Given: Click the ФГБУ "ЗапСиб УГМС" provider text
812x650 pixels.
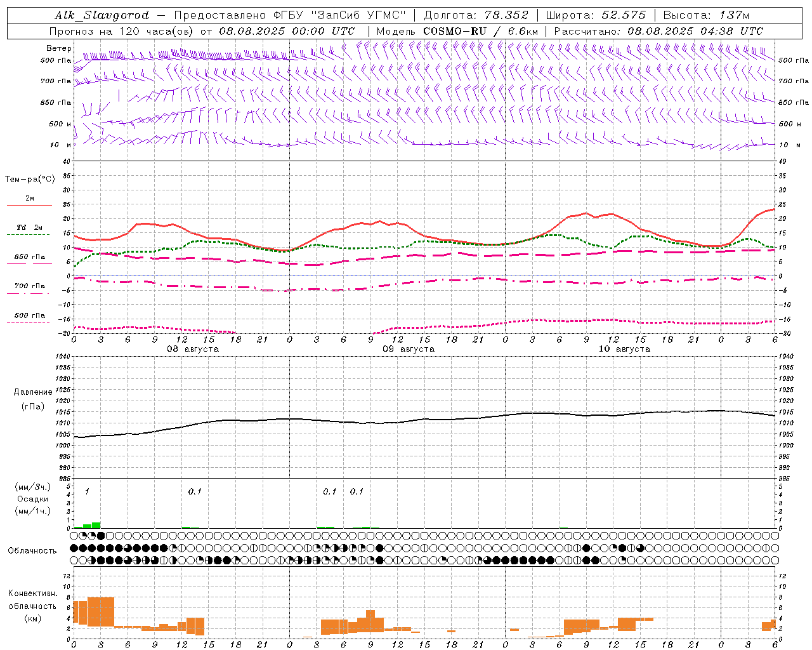Looking at the screenshot, I should (341, 15).
